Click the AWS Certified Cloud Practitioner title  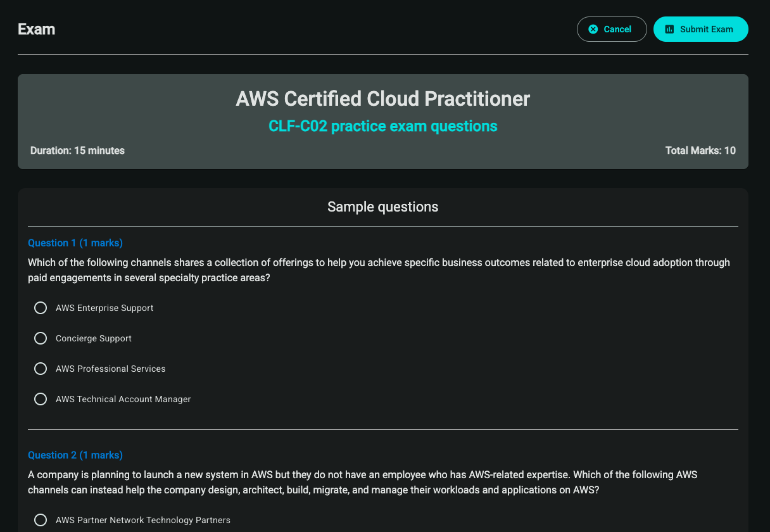pyautogui.click(x=382, y=99)
